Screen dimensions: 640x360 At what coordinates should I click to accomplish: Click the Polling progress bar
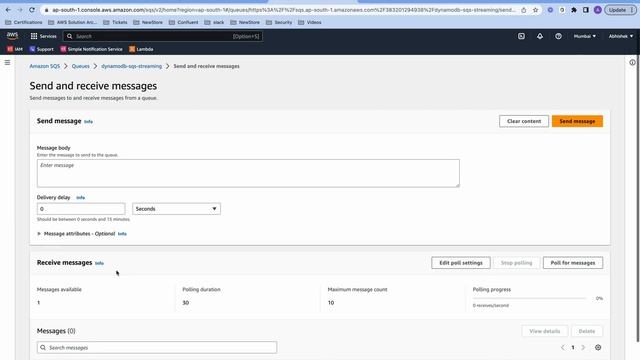[530, 298]
